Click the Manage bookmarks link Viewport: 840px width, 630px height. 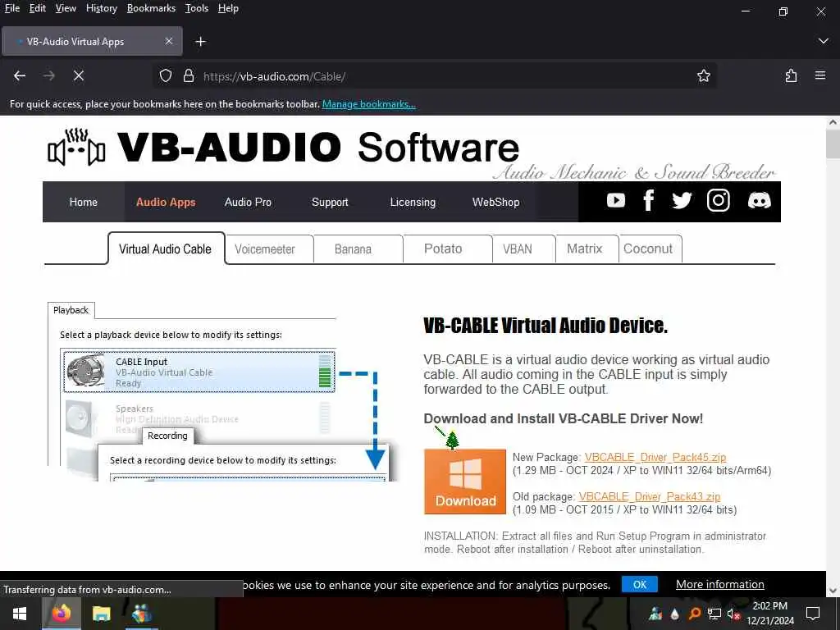(x=368, y=104)
